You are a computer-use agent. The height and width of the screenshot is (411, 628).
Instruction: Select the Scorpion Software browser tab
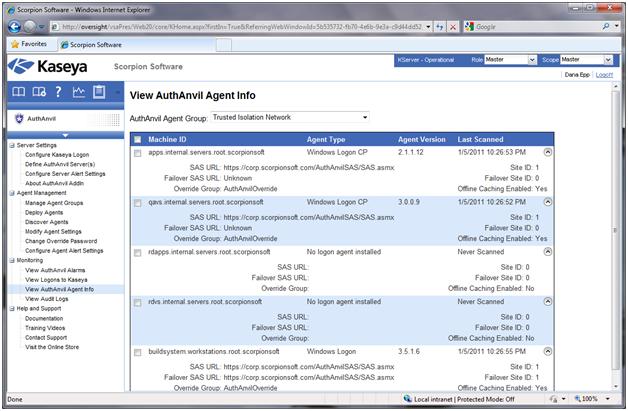tap(138, 45)
